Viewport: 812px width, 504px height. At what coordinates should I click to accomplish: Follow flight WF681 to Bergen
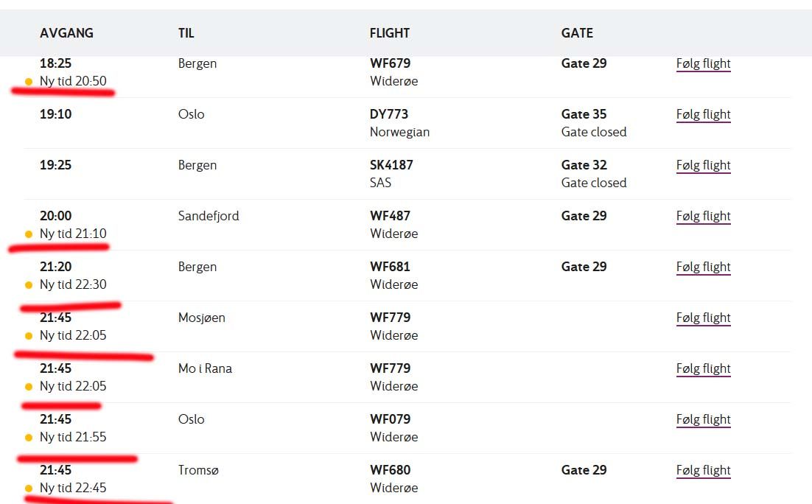tap(703, 267)
